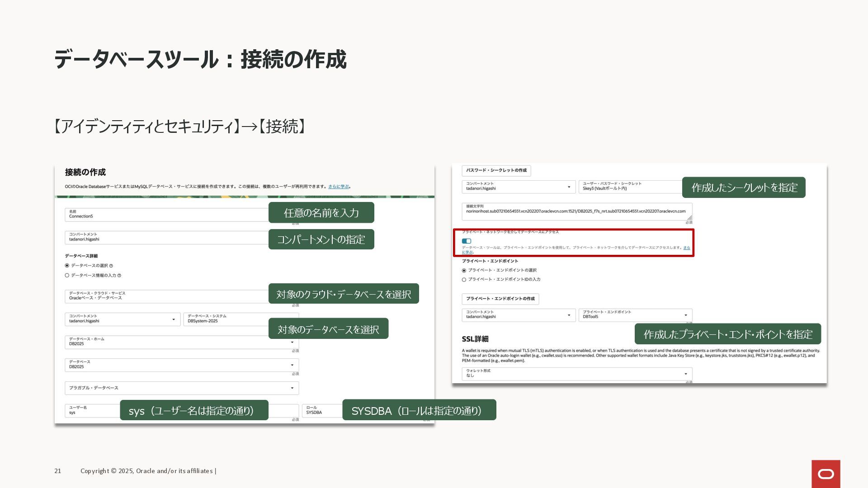Select the データベースの選択 radio button

[x=67, y=266]
